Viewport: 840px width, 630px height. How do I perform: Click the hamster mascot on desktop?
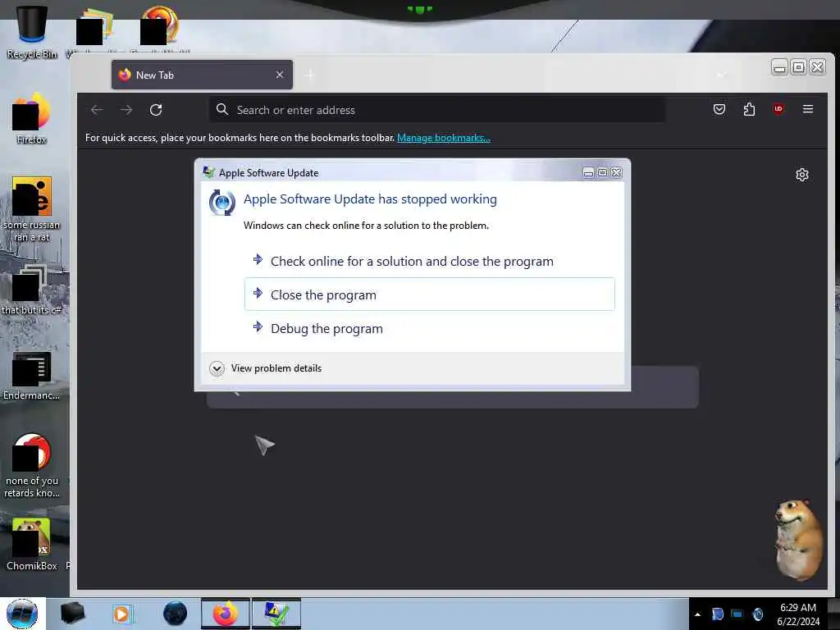799,540
